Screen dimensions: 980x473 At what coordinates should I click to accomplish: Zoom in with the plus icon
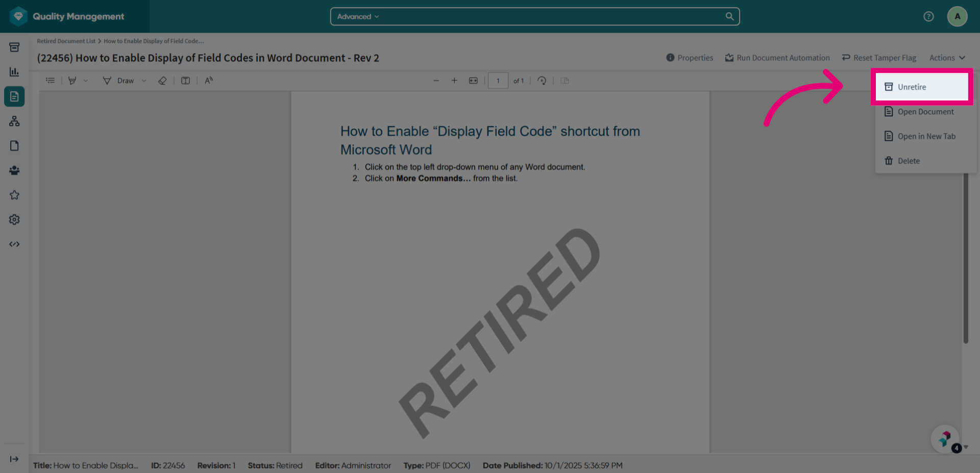(x=454, y=81)
